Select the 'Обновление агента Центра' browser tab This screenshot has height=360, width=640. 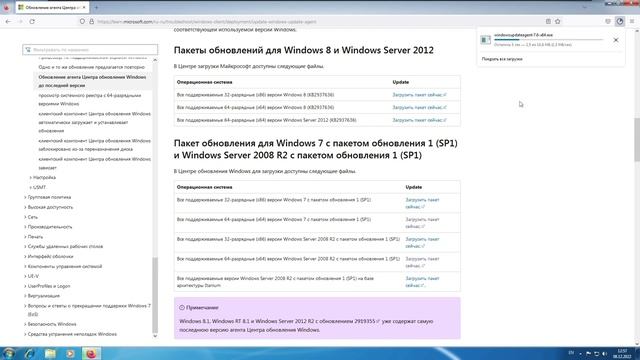pos(52,7)
